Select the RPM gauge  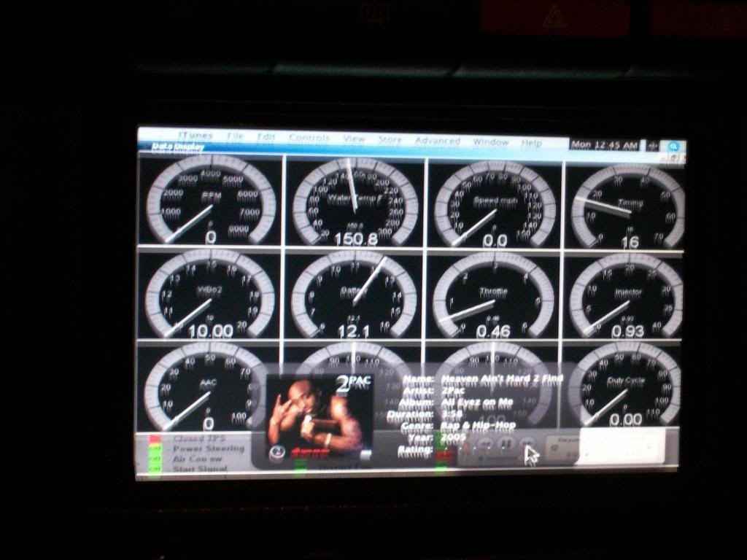(x=210, y=199)
